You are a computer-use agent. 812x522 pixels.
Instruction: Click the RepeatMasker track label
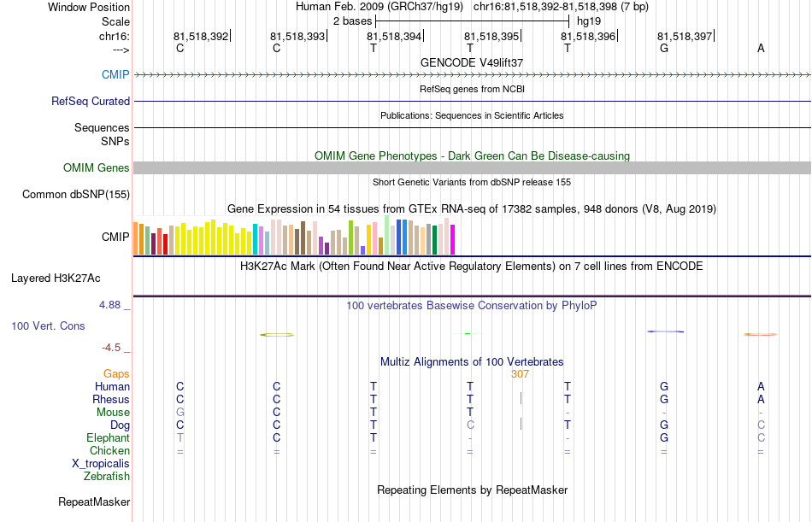tap(94, 501)
